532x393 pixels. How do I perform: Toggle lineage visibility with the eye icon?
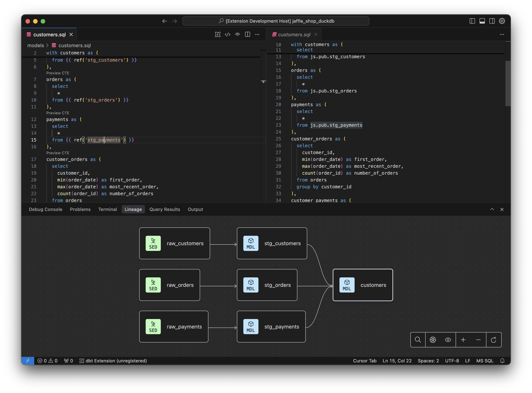[x=448, y=340]
